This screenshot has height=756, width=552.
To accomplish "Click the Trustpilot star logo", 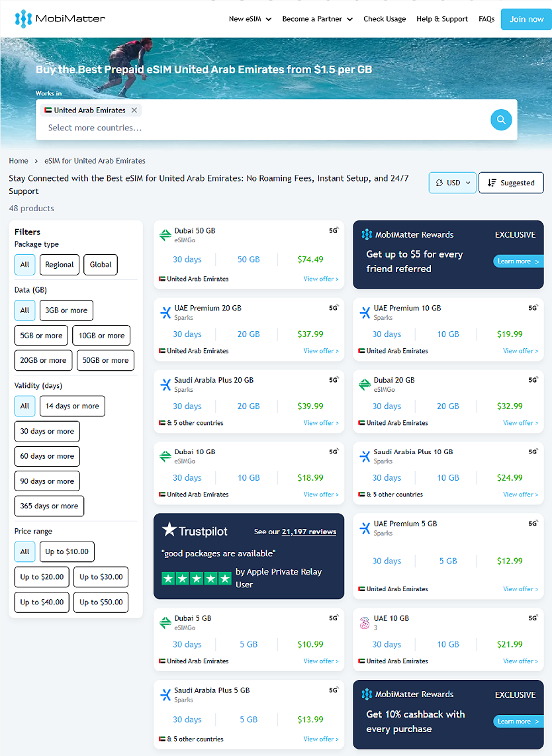I will [x=169, y=530].
